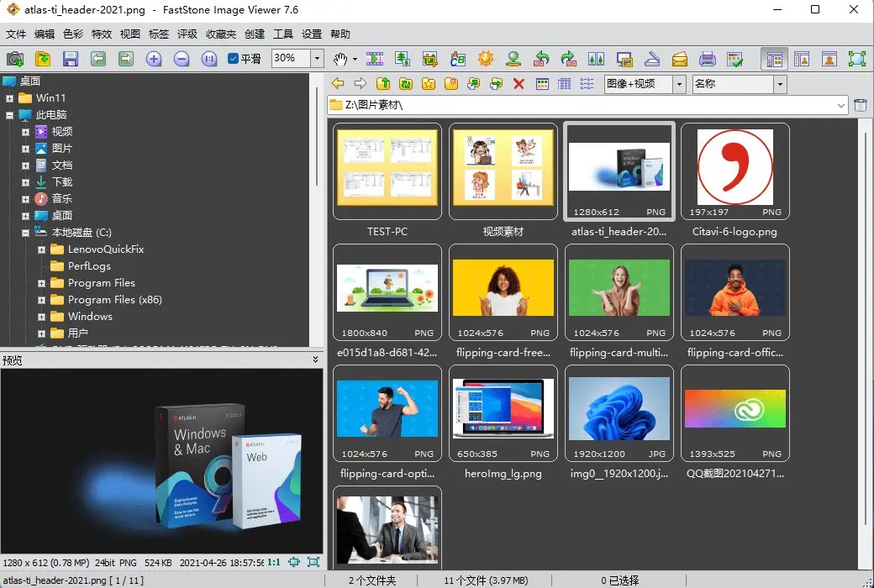Click the zoom out minus icon
Viewport: 874px width, 588px height.
(x=182, y=59)
